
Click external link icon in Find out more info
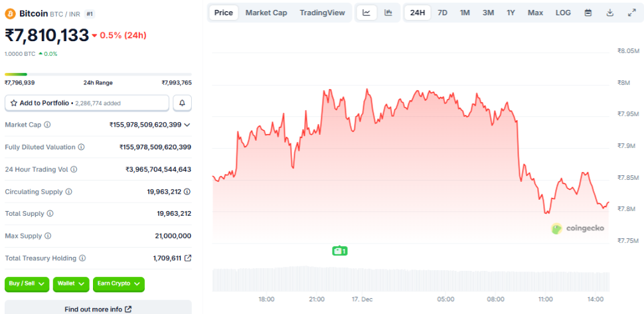128,309
